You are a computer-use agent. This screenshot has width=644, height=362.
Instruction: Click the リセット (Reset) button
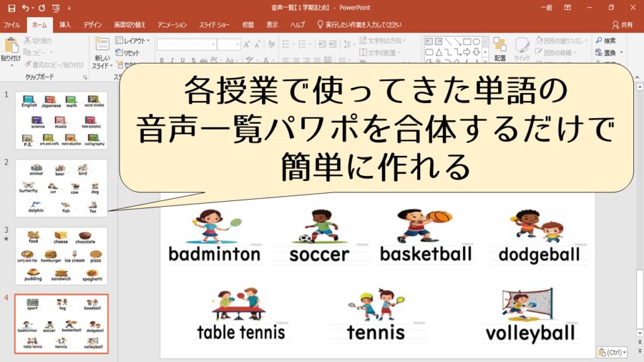128,53
